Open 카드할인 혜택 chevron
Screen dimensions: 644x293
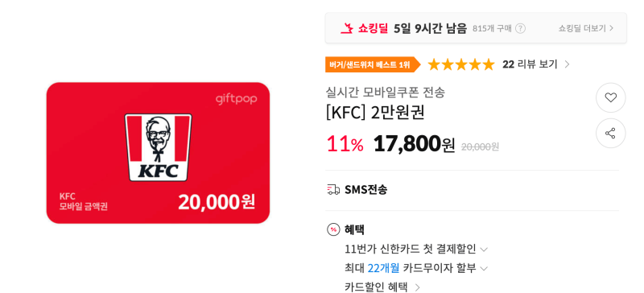coord(417,287)
